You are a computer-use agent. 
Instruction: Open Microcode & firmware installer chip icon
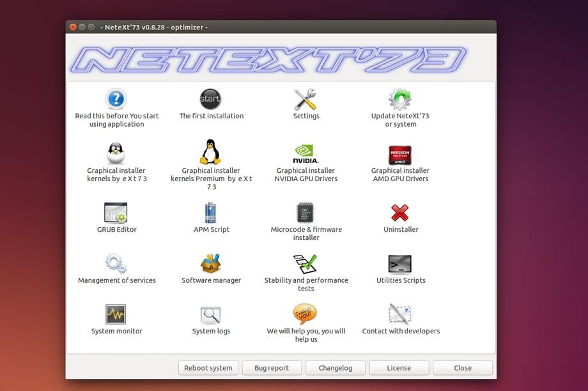pyautogui.click(x=306, y=212)
